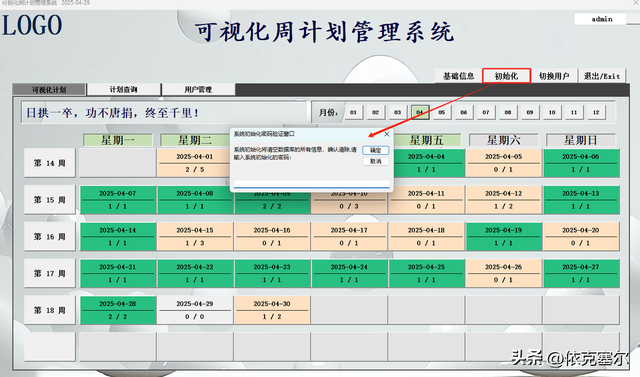Open the 2025-04-05 day cell
This screenshot has height=377, width=640.
503,163
